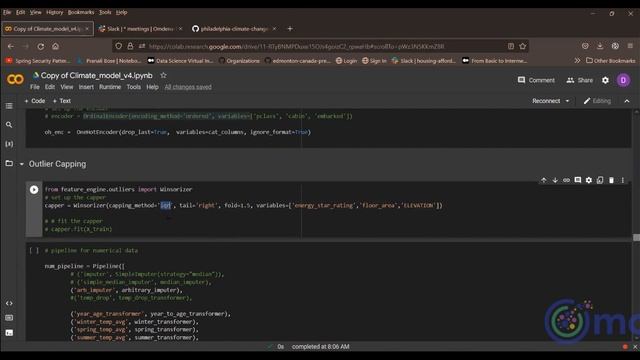Open the variables inspector panel
The image size is (640, 360).
tap(9, 144)
